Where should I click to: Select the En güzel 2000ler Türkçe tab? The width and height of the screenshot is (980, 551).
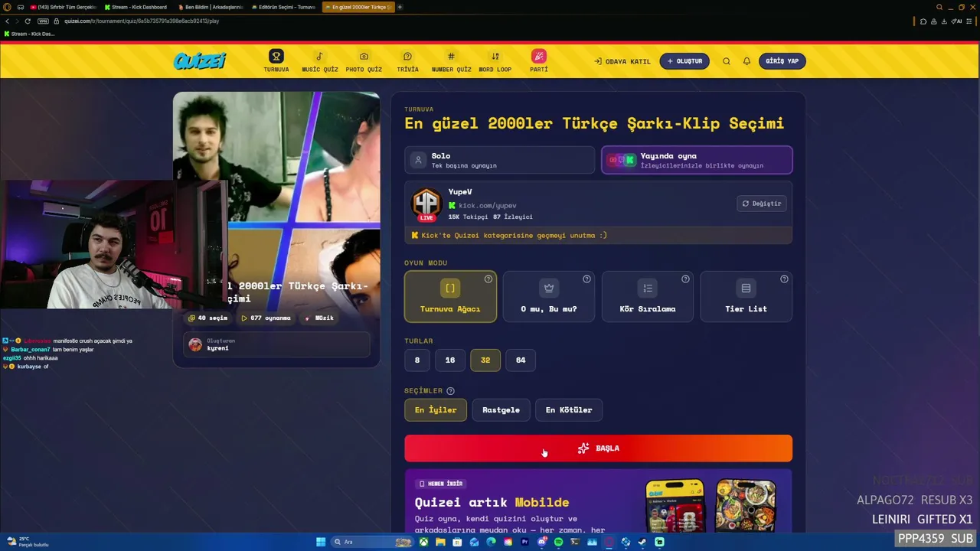(x=358, y=7)
